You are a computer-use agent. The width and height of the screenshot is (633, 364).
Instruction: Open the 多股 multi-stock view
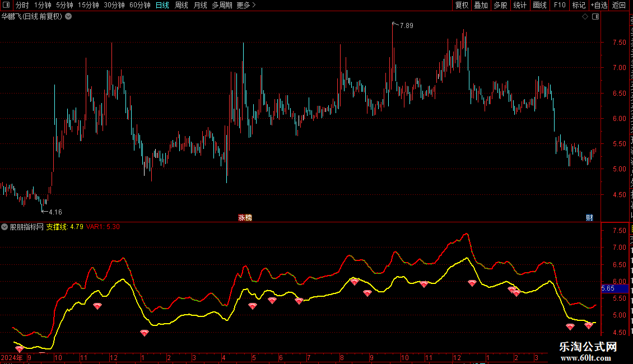coord(500,5)
